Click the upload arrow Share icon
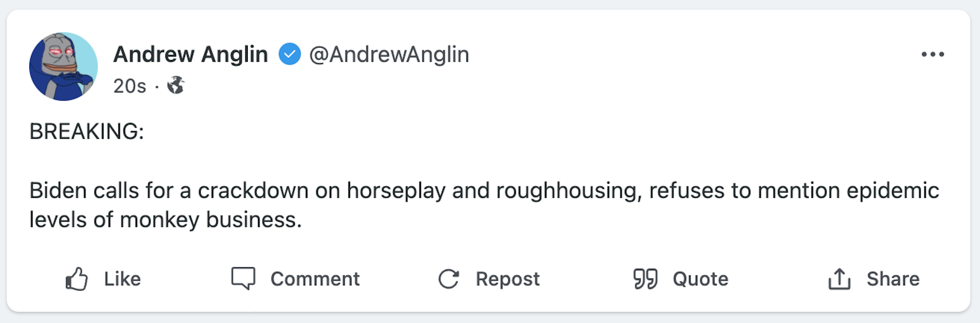Image resolution: width=980 pixels, height=323 pixels. pyautogui.click(x=839, y=279)
